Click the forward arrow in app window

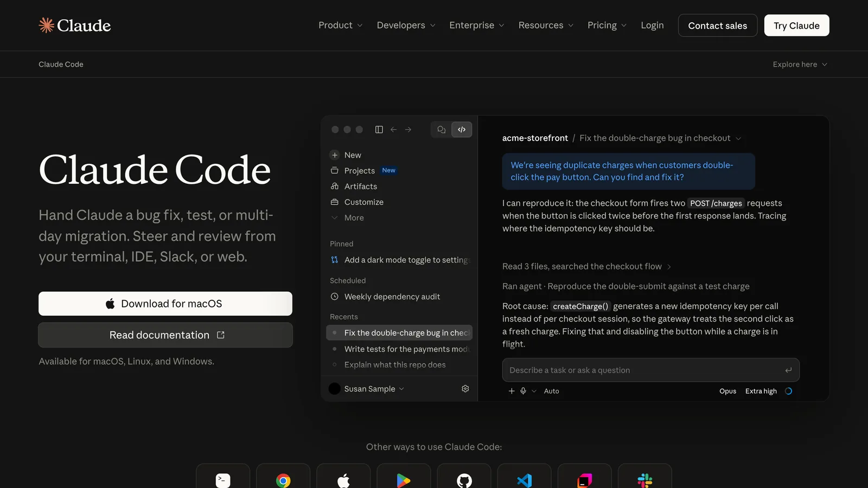pyautogui.click(x=408, y=130)
